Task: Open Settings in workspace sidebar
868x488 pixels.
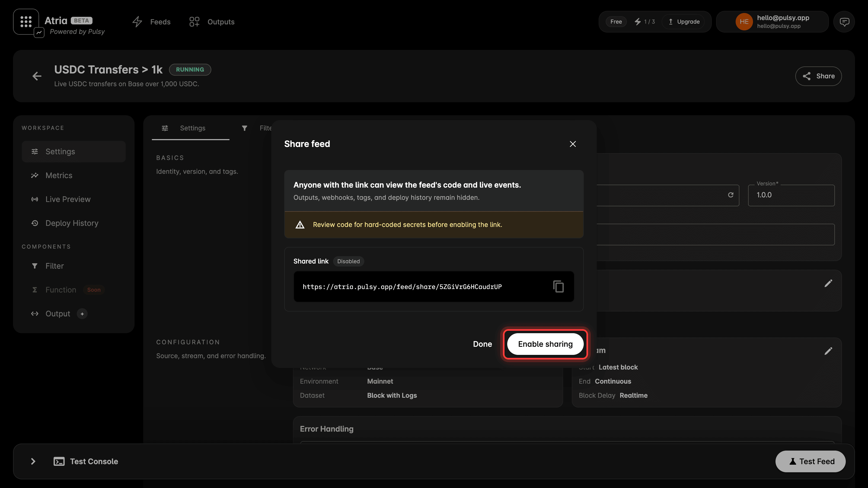Action: tap(74, 152)
